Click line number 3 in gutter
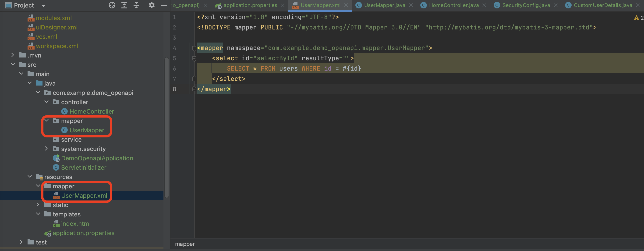Screen dimensions: 644x251 pyautogui.click(x=174, y=38)
